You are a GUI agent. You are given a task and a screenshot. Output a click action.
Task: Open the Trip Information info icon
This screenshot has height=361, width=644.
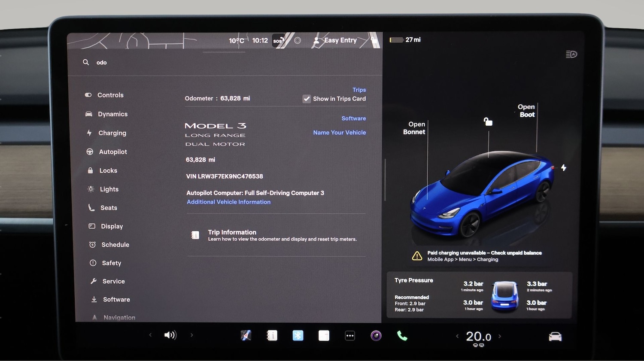(195, 235)
